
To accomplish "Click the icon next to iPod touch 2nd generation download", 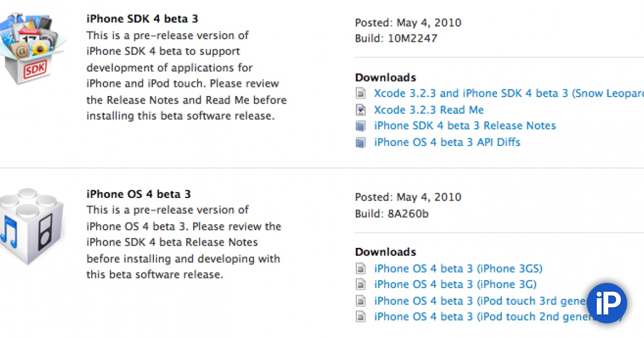I will pyautogui.click(x=361, y=317).
